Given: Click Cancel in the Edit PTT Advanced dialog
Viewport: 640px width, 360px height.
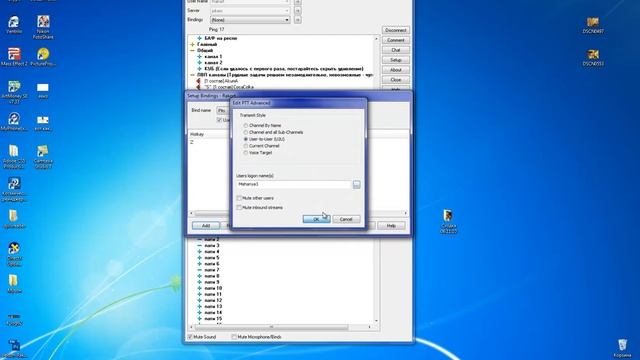Looking at the screenshot, I should pyautogui.click(x=346, y=219).
